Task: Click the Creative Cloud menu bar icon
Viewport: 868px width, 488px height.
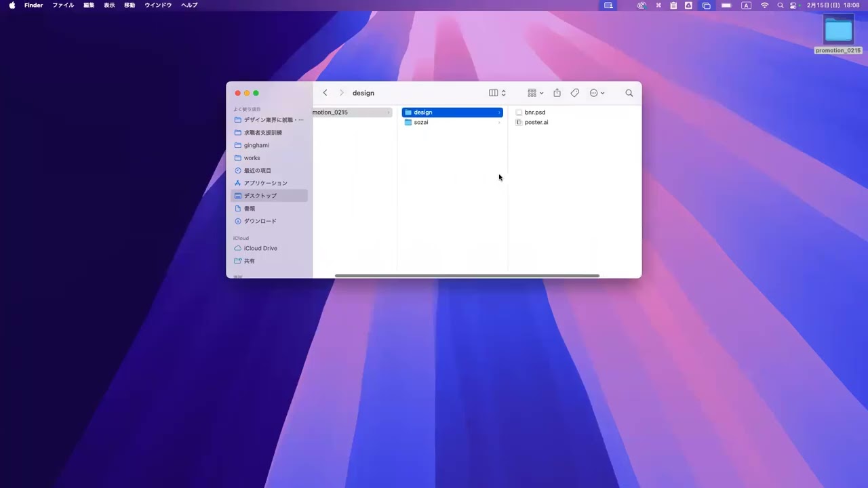Action: pos(642,5)
